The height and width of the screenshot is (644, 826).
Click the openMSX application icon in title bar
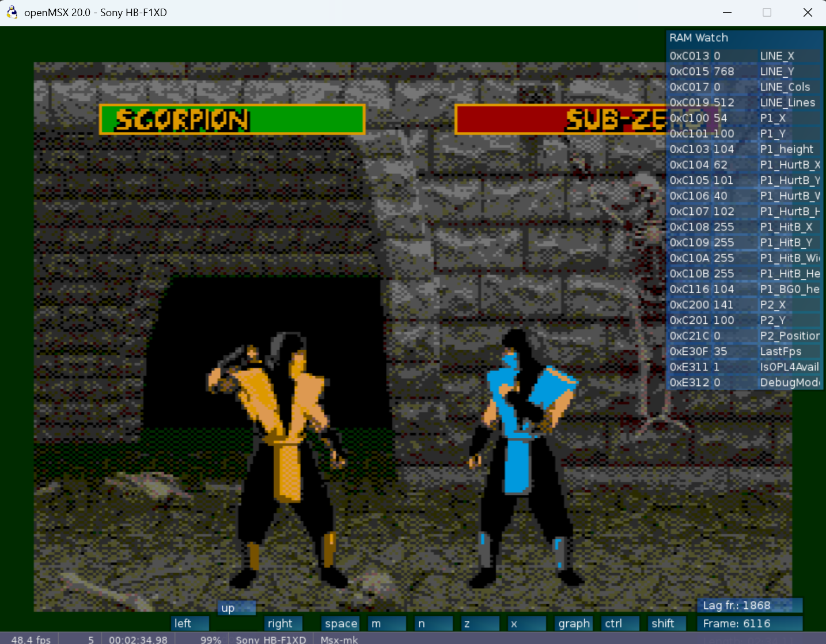12,12
